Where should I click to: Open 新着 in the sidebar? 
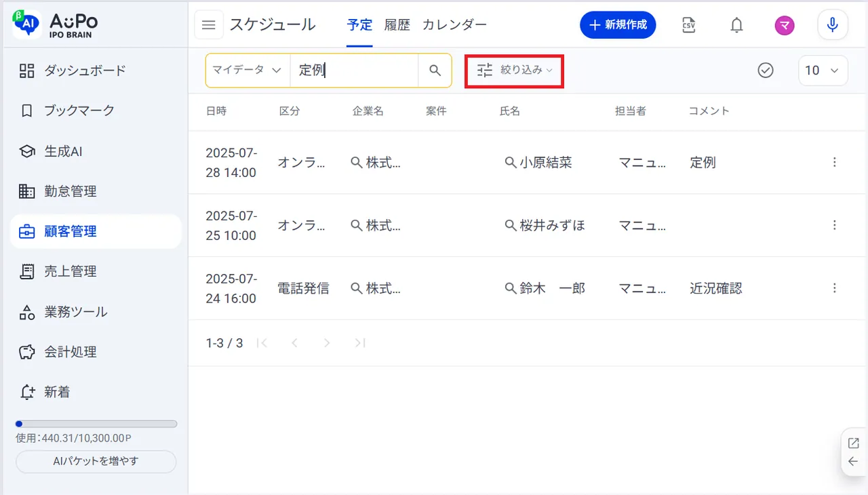96,392
